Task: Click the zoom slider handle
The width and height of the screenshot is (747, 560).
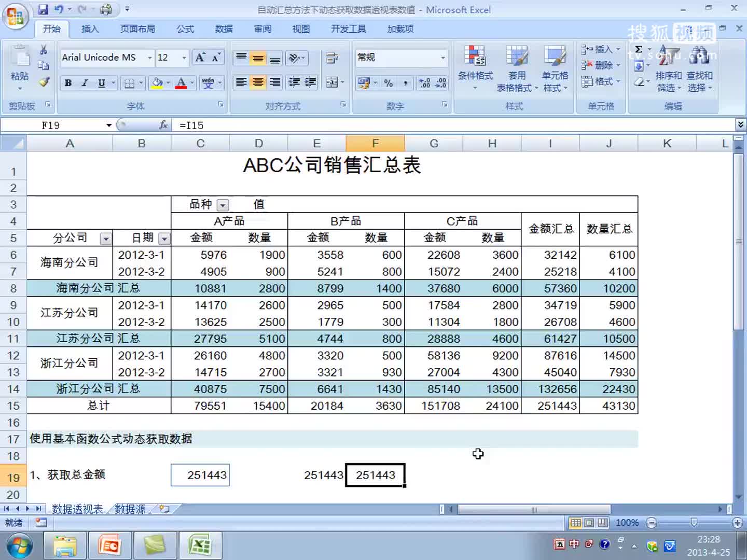Action: [x=694, y=522]
